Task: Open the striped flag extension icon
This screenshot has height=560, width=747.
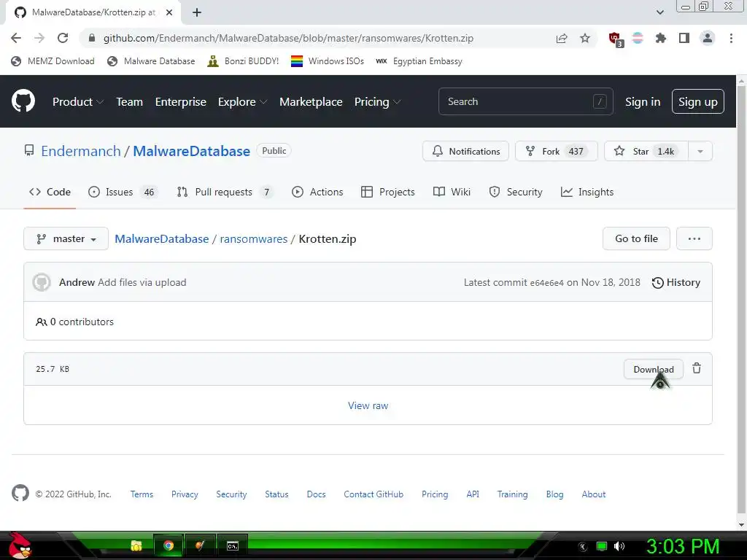Action: point(638,38)
